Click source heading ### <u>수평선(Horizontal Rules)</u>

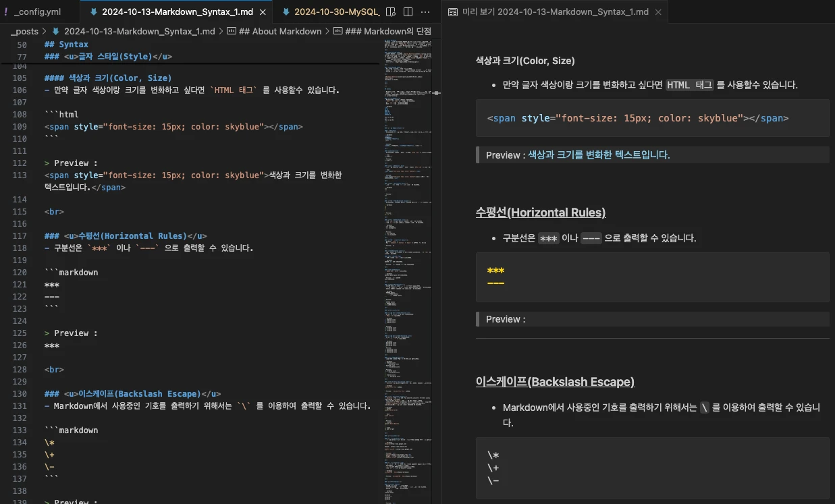pos(126,236)
